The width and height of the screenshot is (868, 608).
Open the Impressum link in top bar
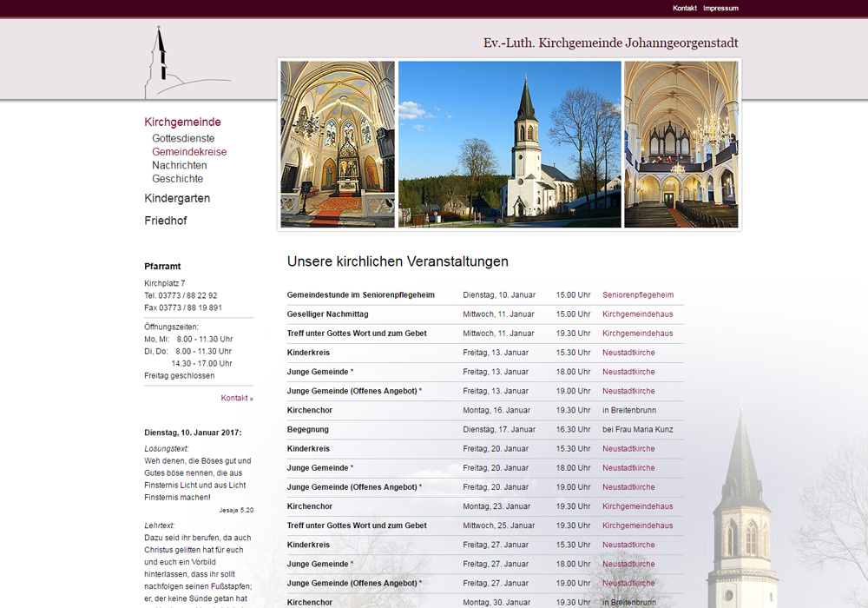(x=720, y=9)
